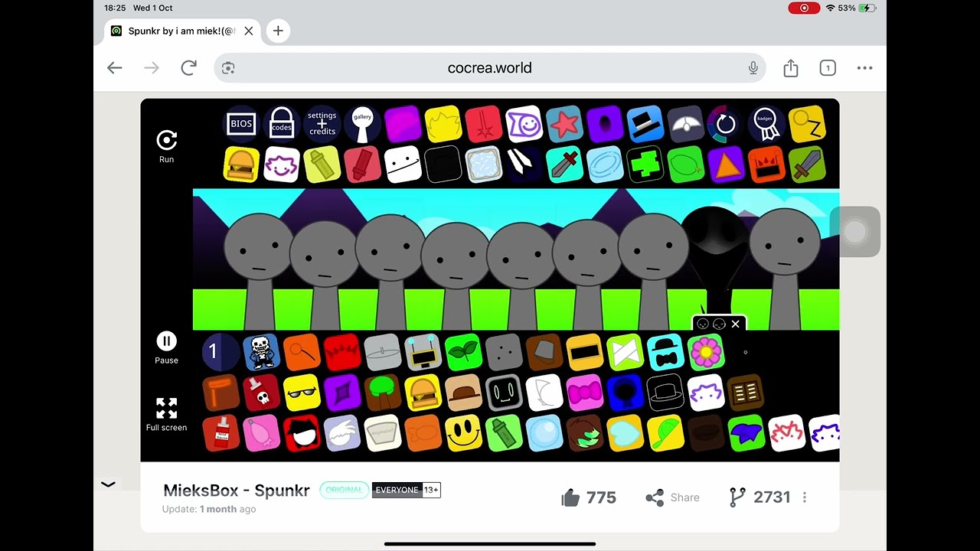Open the gallery keyhole icon
The height and width of the screenshot is (551, 980).
(363, 124)
